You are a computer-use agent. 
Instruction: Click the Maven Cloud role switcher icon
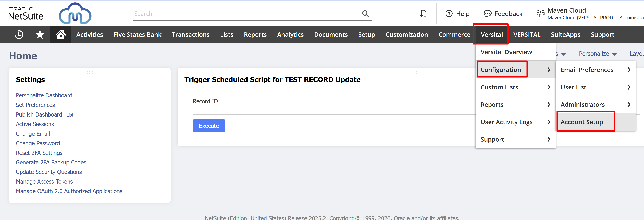coord(540,14)
